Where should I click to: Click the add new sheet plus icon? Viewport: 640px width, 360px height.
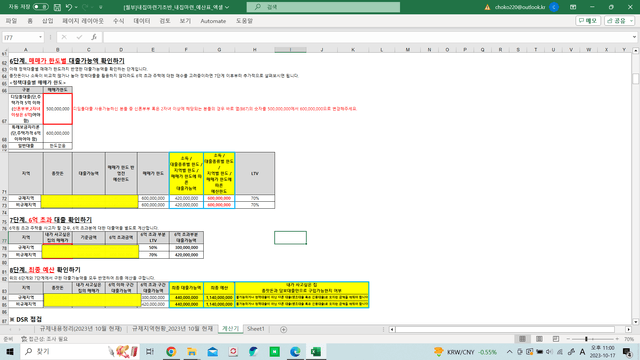(x=283, y=329)
